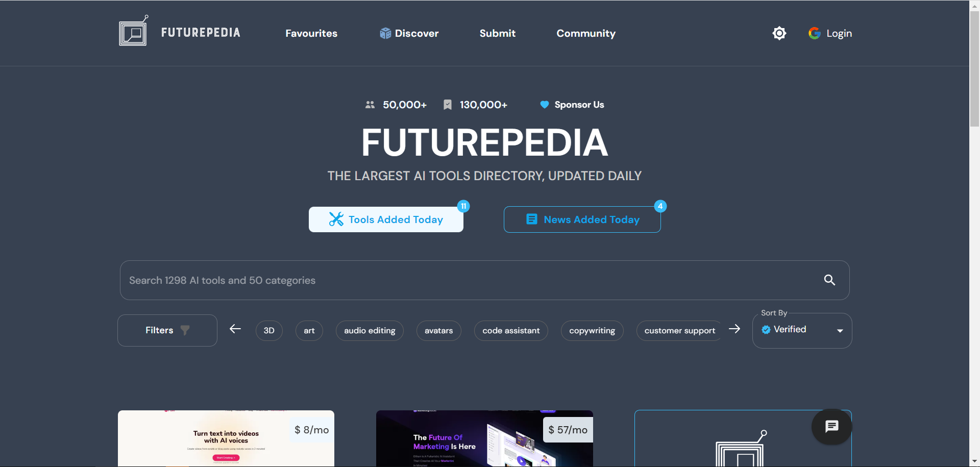Select the avatars category chip
Image resolution: width=980 pixels, height=467 pixels.
[x=439, y=331]
